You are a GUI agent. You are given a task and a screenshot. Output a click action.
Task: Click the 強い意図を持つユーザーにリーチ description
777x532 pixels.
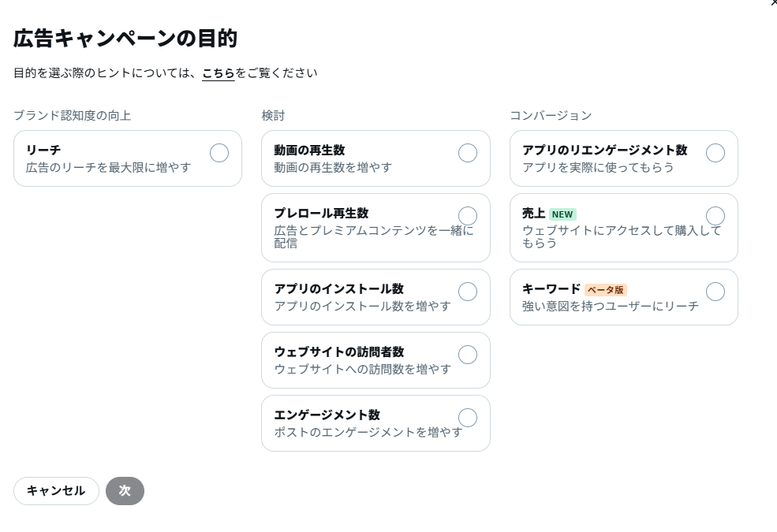pos(610,307)
